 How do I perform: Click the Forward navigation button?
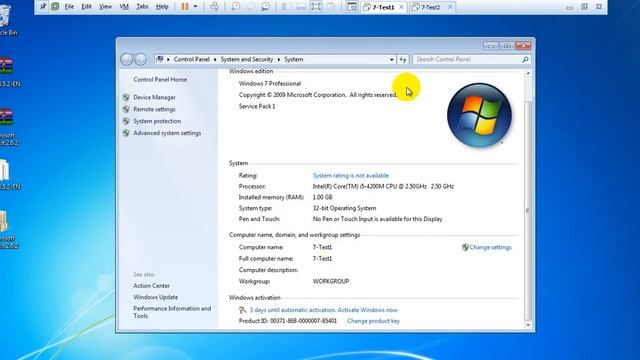coord(140,60)
